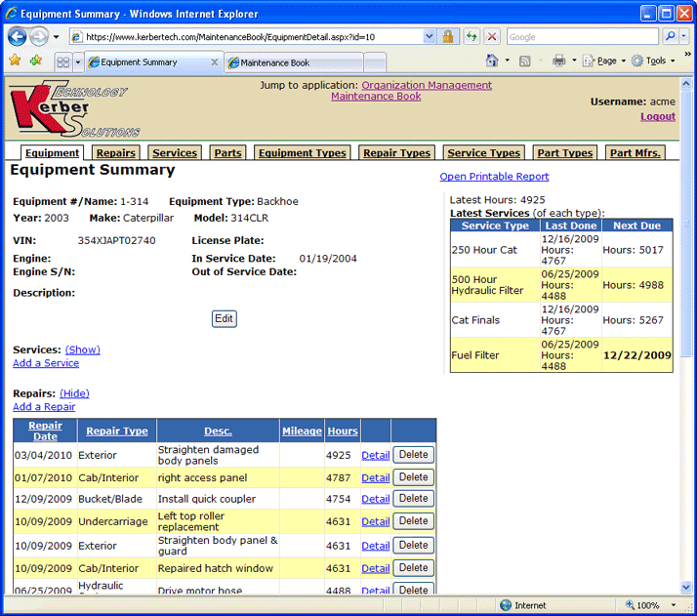Close the Equipment Summary browser tab
Screen dimensions: 697x616
point(214,62)
